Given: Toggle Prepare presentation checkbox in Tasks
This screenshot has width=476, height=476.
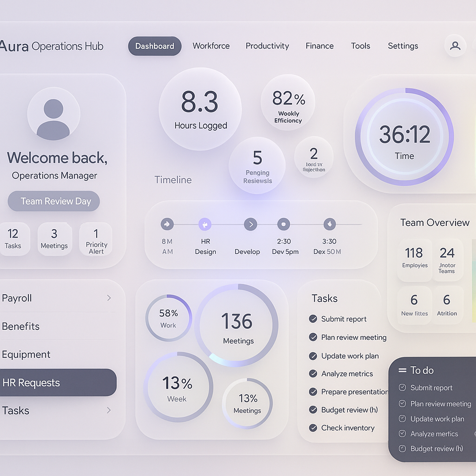Looking at the screenshot, I should click(313, 392).
